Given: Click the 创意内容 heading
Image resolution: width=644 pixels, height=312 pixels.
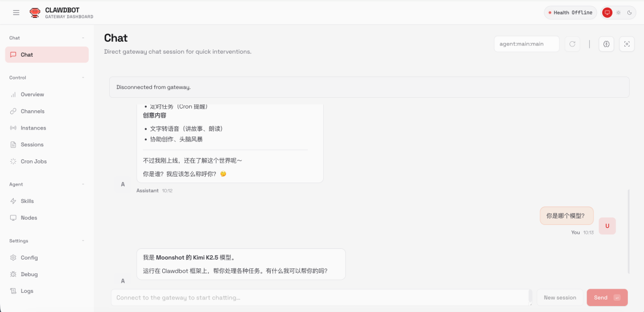Looking at the screenshot, I should [154, 116].
